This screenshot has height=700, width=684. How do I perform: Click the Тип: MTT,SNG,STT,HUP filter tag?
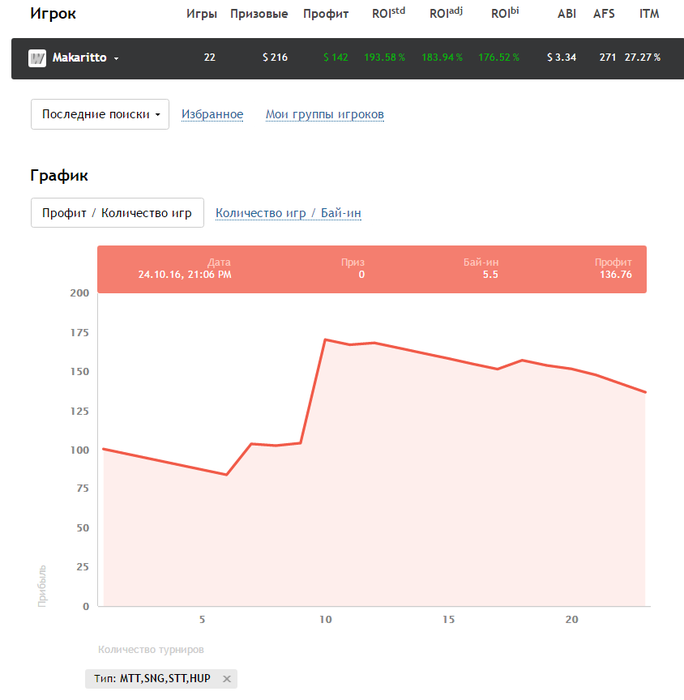153,679
